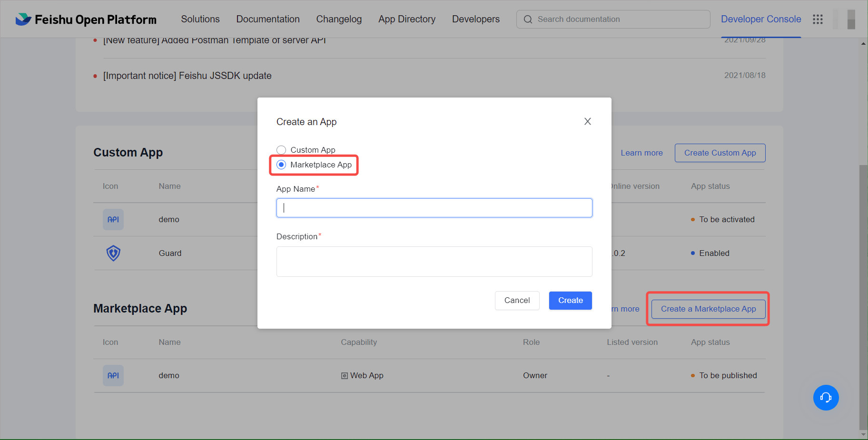Open the apps grid menu icon
This screenshot has height=440, width=868.
click(818, 20)
